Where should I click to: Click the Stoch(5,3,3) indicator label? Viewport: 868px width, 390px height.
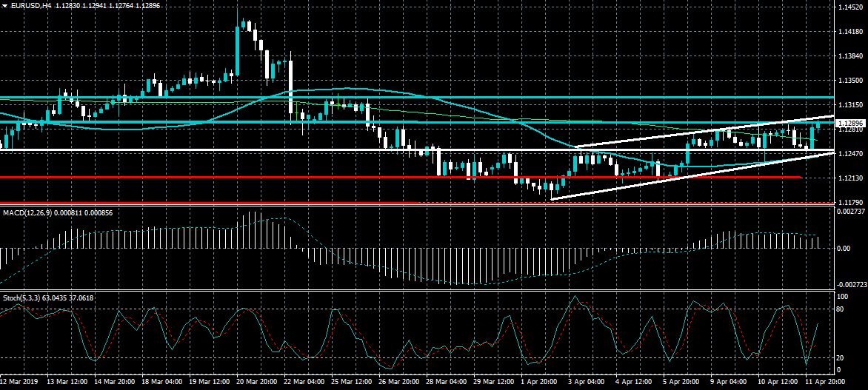[21, 297]
